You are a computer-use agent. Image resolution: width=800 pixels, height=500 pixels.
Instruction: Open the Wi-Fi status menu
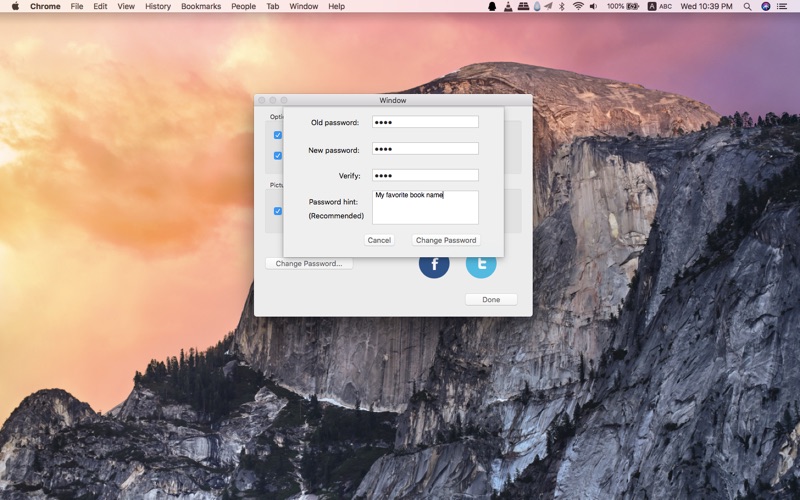pos(578,6)
